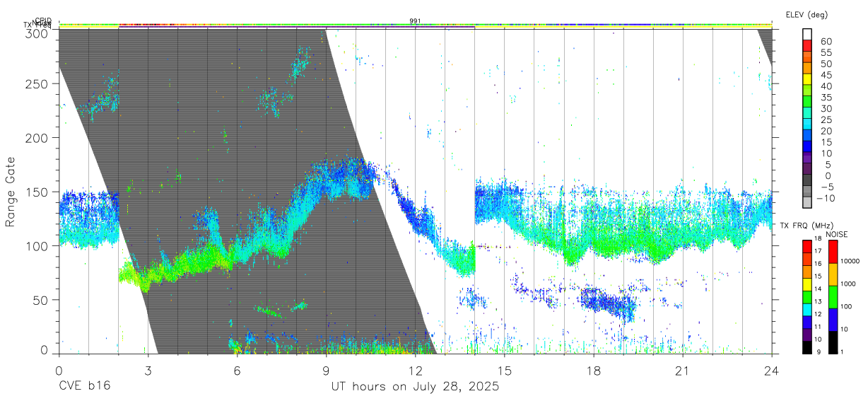Image resolution: width=868 pixels, height=401 pixels.
Task: Click the 12 tick label on UT hours axis
Action: pyautogui.click(x=415, y=371)
